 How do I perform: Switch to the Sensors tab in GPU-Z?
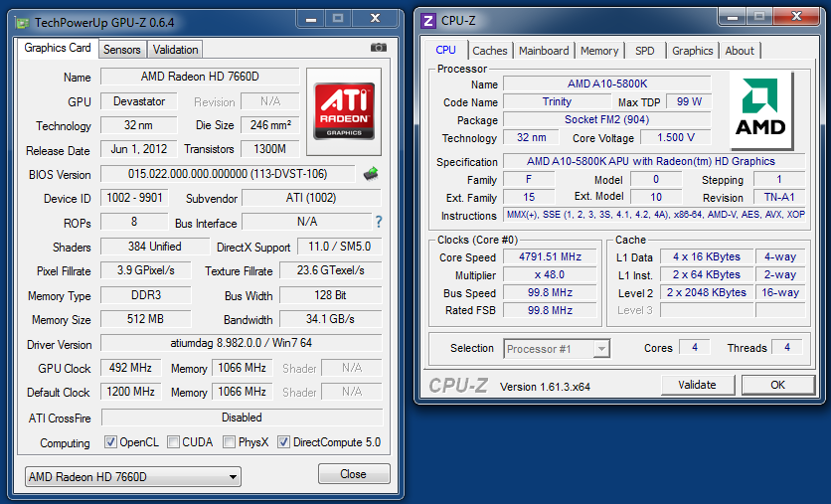tap(122, 50)
